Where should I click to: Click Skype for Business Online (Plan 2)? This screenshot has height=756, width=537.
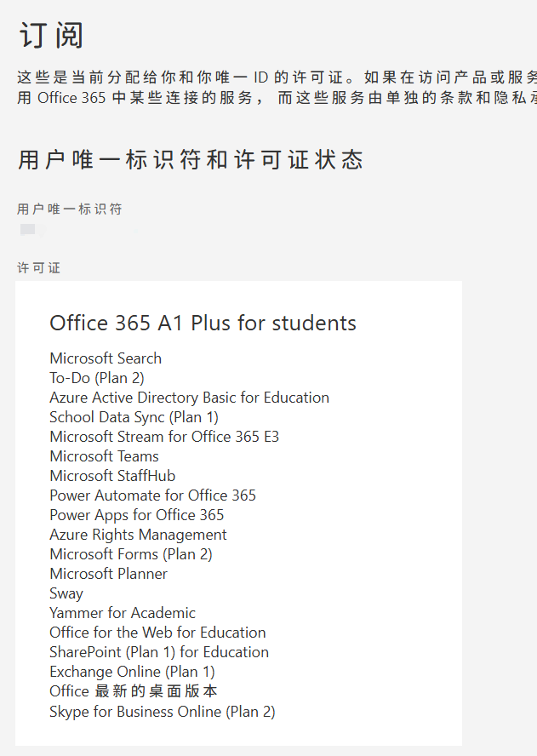(163, 711)
